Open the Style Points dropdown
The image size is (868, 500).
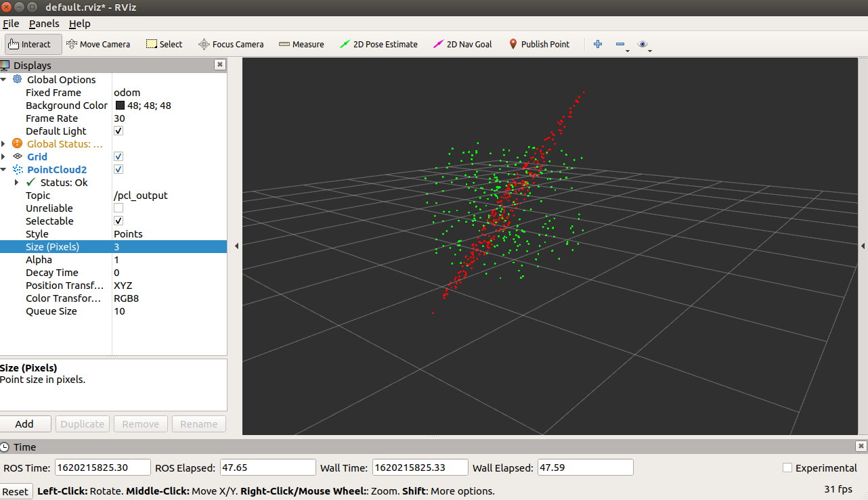(169, 233)
